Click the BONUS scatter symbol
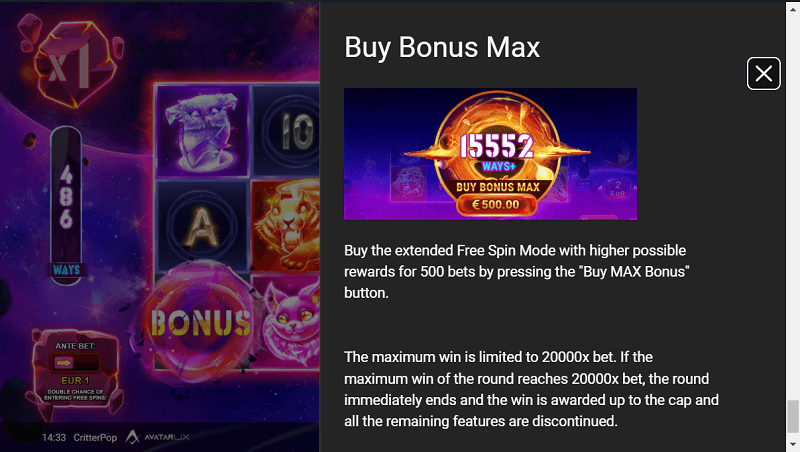 [200, 322]
